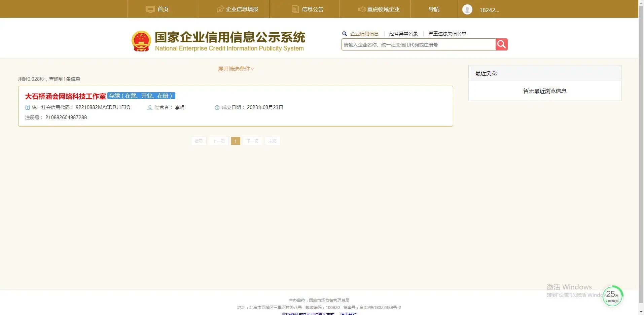Select the 企业信用信息 search tab

pos(364,34)
